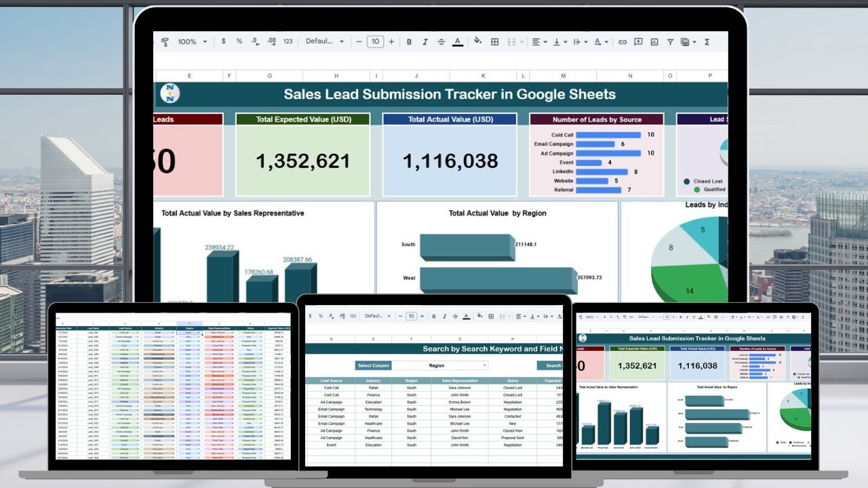The width and height of the screenshot is (868, 488).
Task: Click Closed Won status cell on center laptop
Action: point(513,430)
